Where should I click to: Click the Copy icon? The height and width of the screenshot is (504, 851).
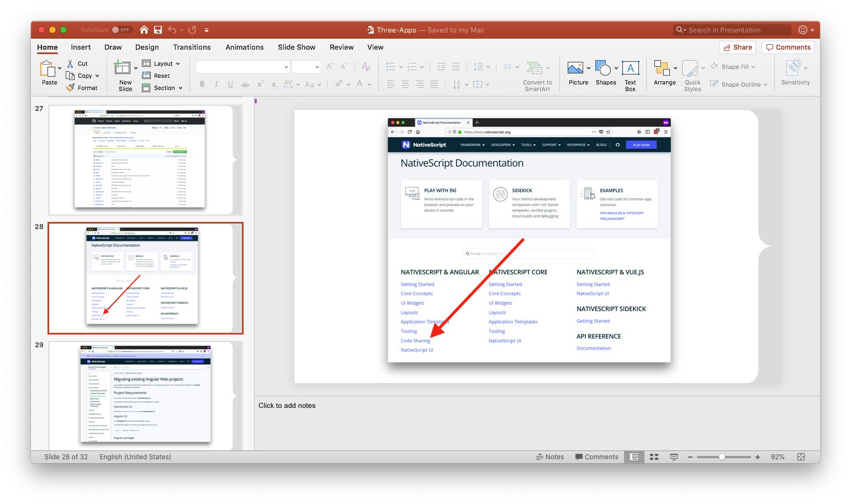70,76
